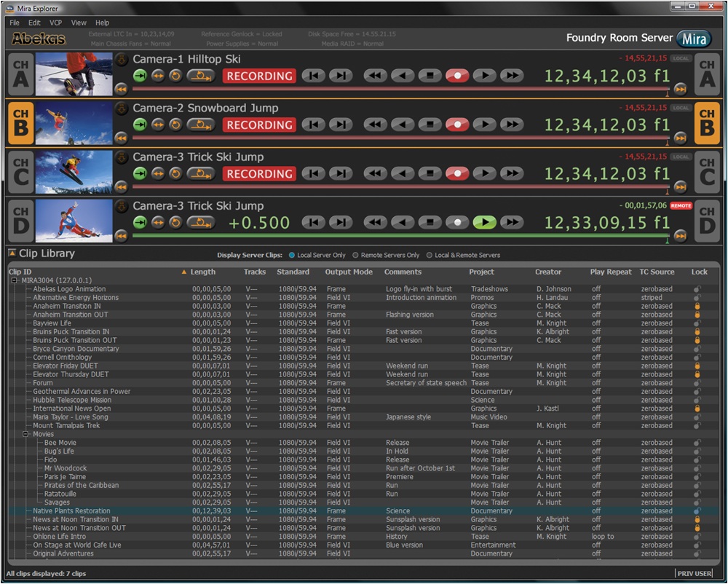
Task: Click Camera-1 Hilltop Ski thumbnail
Action: [x=74, y=74]
